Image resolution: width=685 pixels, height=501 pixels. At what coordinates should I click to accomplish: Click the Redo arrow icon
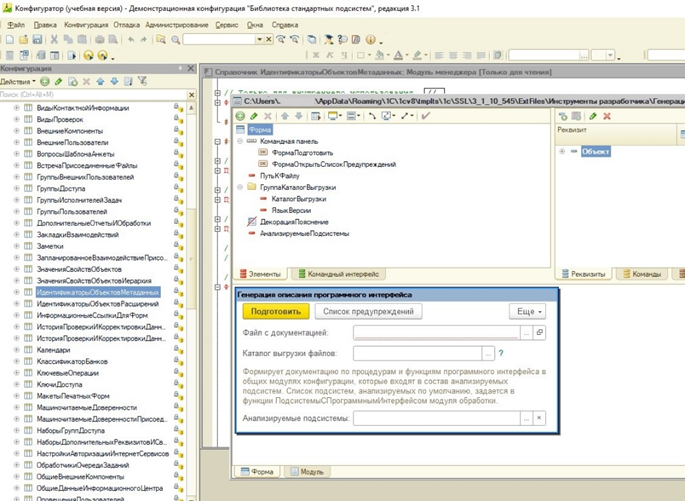click(144, 40)
